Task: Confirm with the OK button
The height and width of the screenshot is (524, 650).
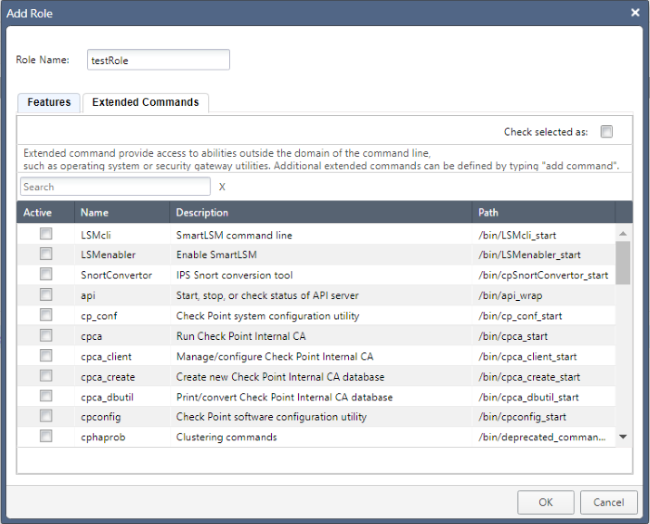Action: click(546, 502)
